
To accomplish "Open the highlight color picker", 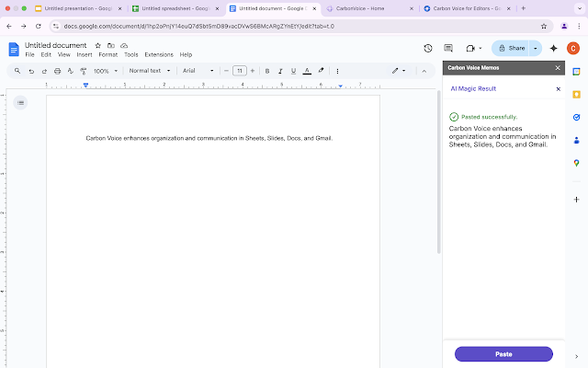I will coord(321,71).
